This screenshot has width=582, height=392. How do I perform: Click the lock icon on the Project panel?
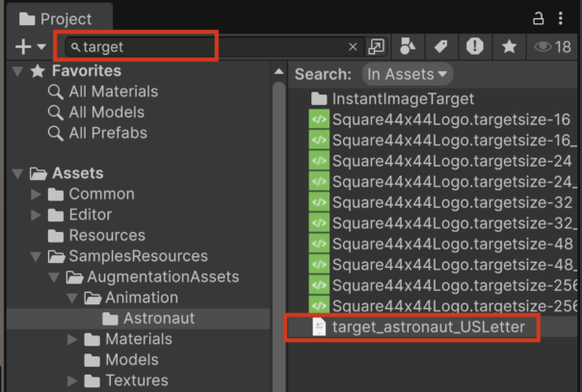coord(539,18)
